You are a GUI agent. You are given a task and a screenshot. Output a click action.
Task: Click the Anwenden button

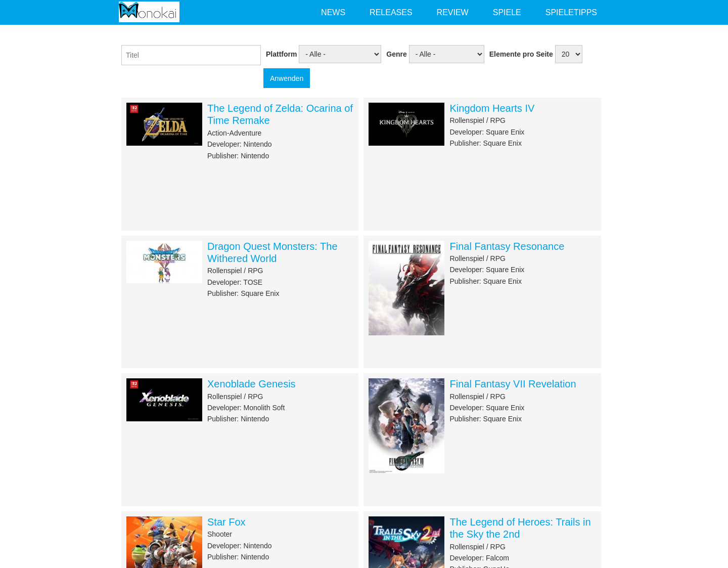click(x=287, y=78)
